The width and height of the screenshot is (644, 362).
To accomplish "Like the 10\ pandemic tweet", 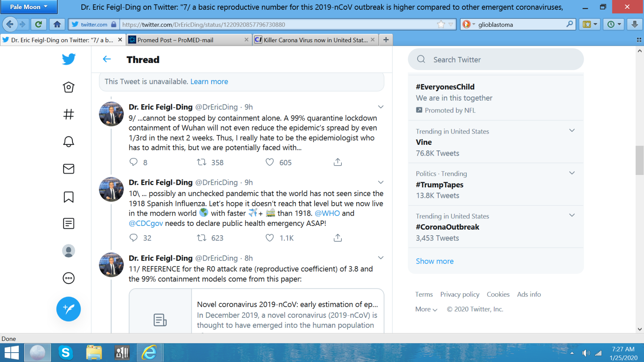I will [x=269, y=238].
